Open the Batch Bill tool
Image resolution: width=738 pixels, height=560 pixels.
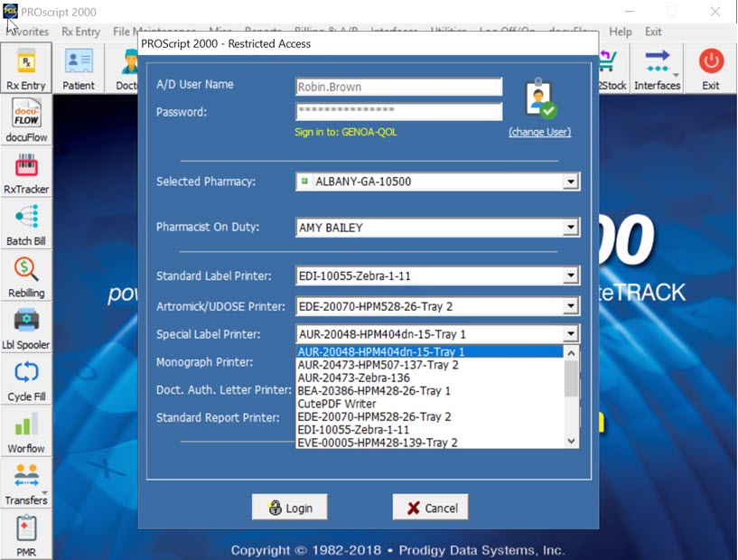click(26, 224)
